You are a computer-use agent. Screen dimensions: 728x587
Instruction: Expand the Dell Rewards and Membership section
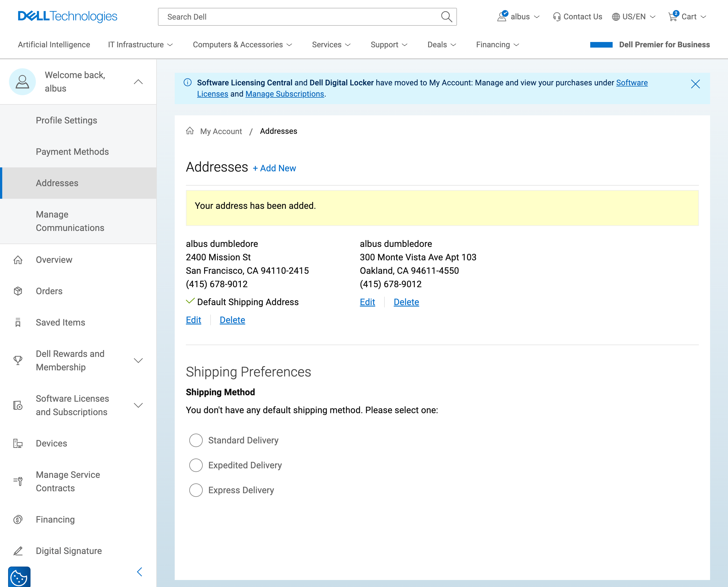coord(139,361)
